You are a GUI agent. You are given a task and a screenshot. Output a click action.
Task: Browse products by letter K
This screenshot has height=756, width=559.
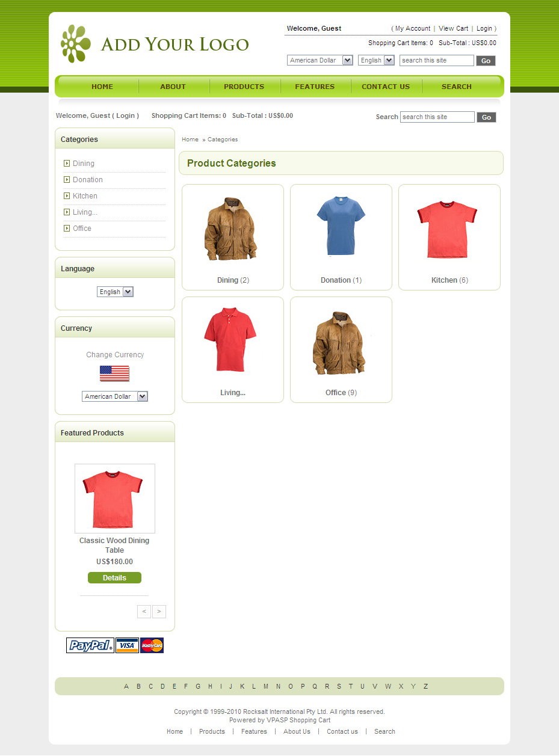(242, 686)
